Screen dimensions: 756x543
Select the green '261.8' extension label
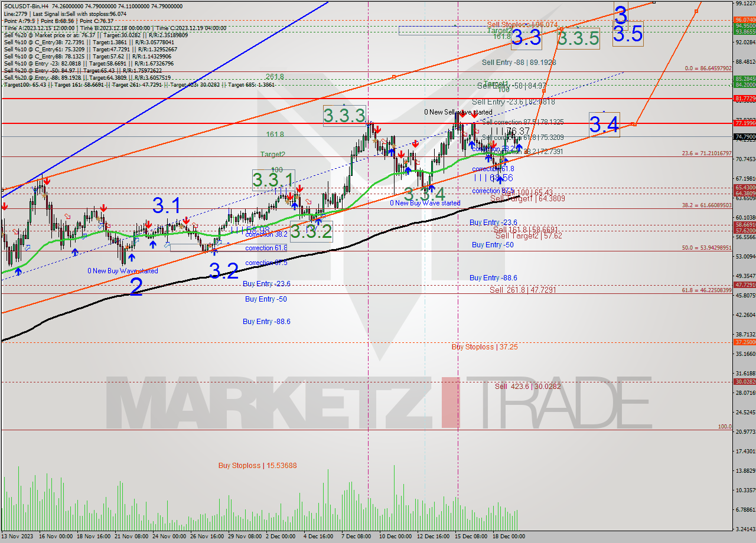coord(275,77)
